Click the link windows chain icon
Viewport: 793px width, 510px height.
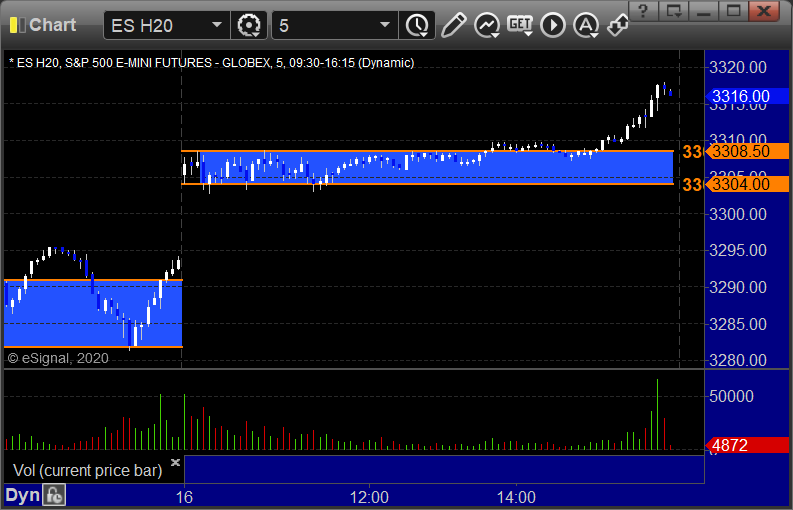click(618, 25)
